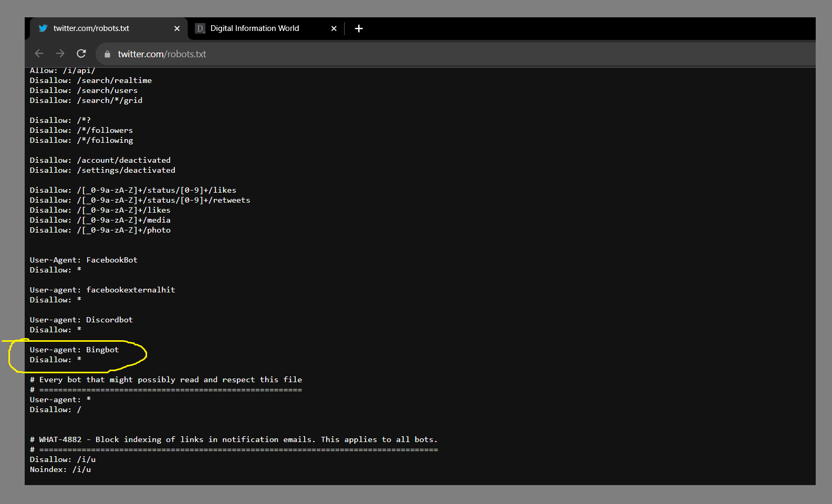
Task: Click the padlock site info icon
Action: pos(107,54)
